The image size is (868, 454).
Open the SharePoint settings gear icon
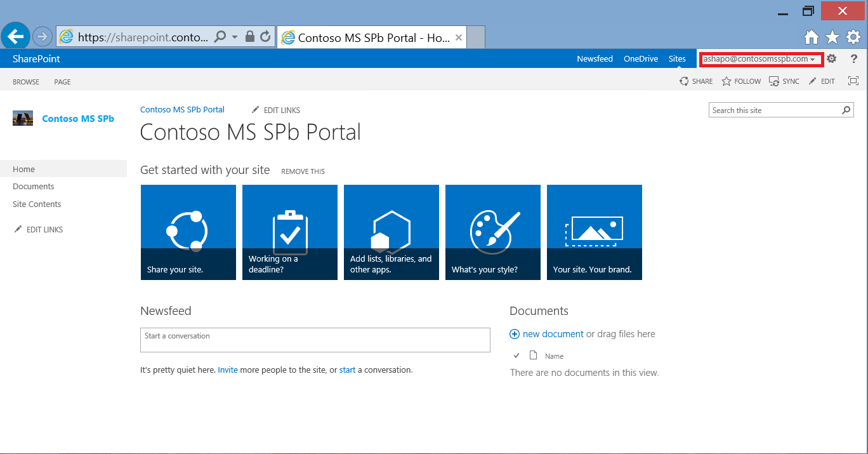pos(831,59)
